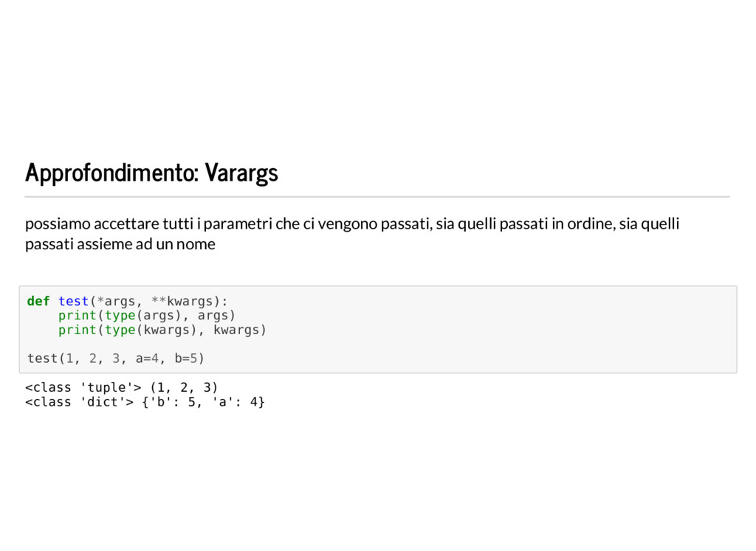The height and width of the screenshot is (551, 756).
Task: Click the paragraph line starting 'possiamo accettare'
Action: [x=352, y=224]
